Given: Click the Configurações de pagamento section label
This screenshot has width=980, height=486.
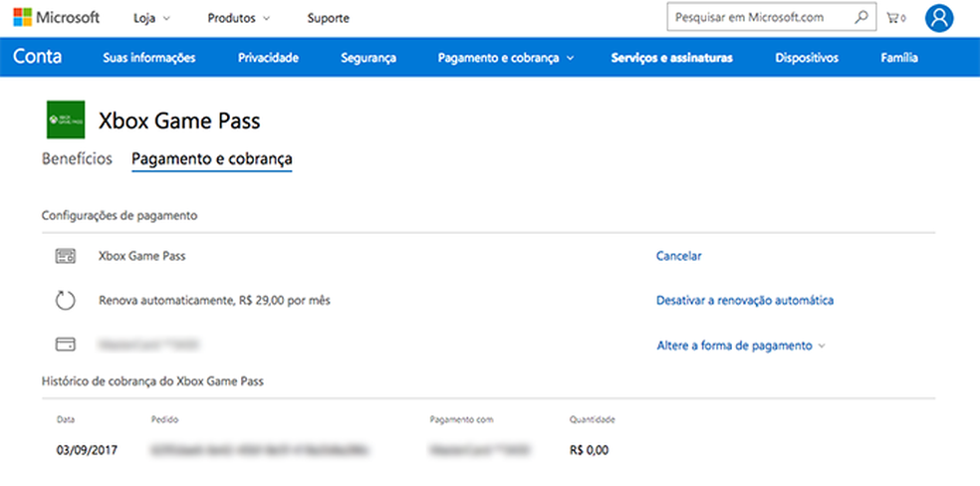Looking at the screenshot, I should coord(120,215).
